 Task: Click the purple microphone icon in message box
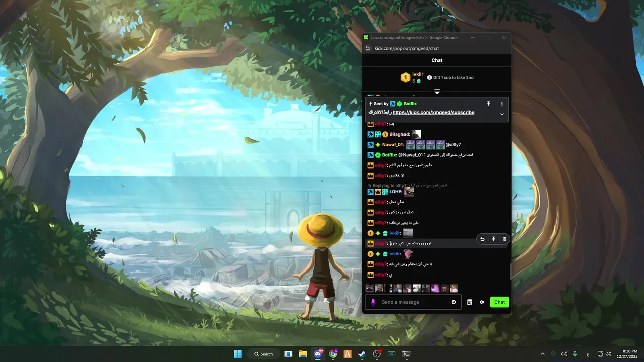pos(373,302)
